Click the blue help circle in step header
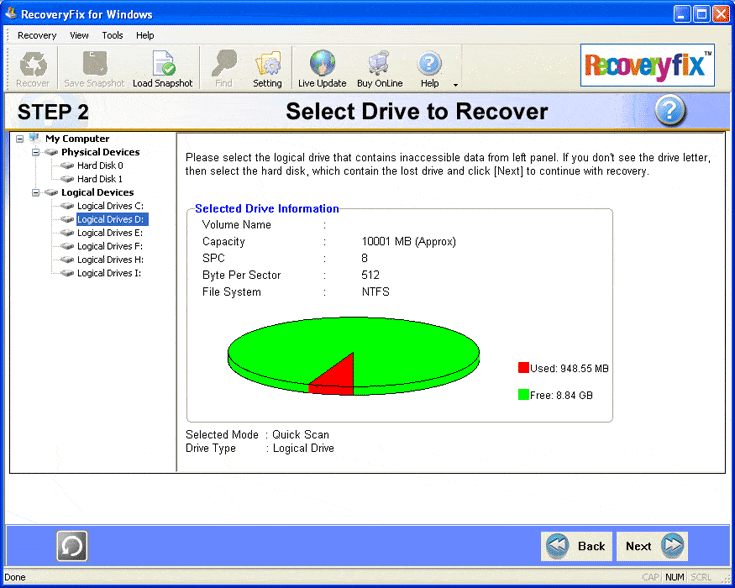735x588 pixels. [670, 111]
